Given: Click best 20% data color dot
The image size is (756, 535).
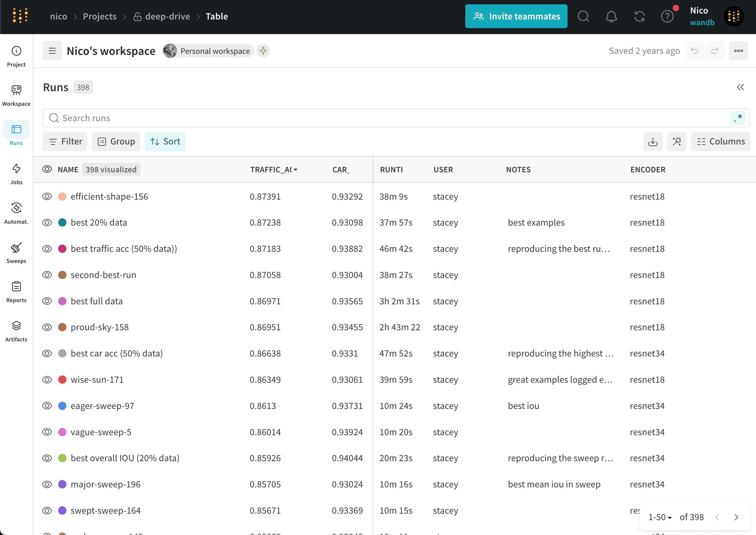Looking at the screenshot, I should coord(62,223).
